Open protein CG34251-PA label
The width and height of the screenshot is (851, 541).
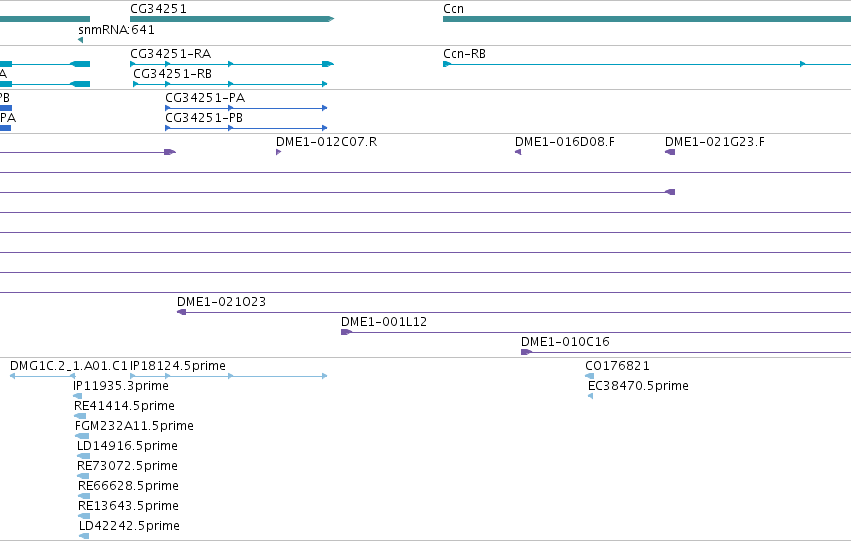point(205,98)
